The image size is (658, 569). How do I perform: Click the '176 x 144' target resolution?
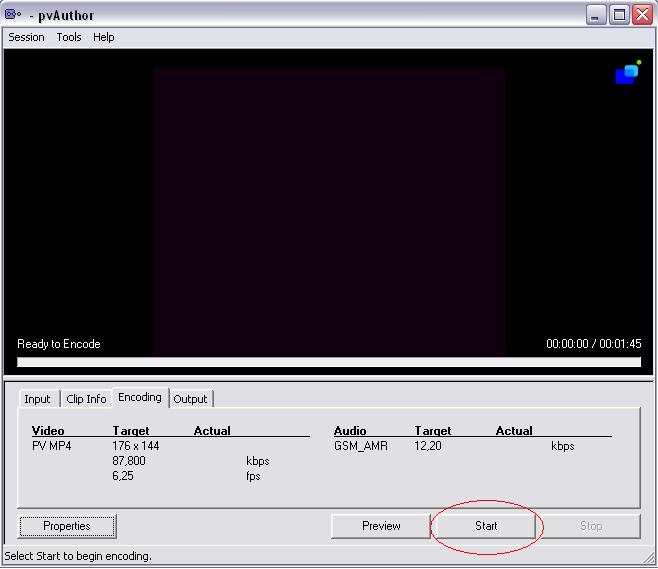click(x=136, y=446)
